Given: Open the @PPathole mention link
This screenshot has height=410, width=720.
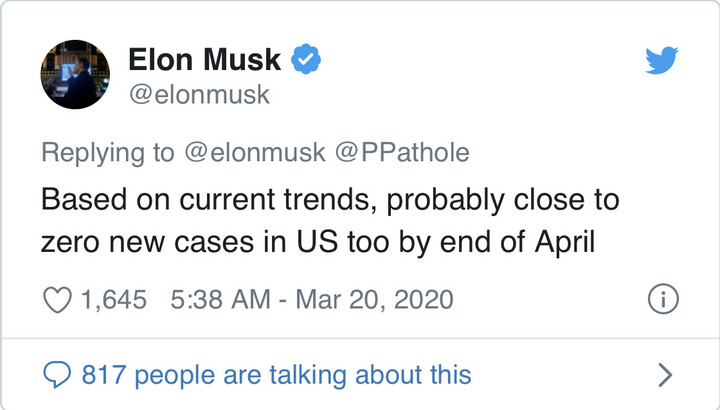Looking at the screenshot, I should click(x=402, y=152).
